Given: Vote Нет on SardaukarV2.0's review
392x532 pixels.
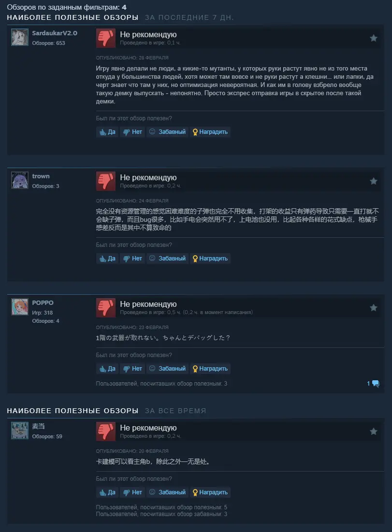Looking at the screenshot, I should click(132, 131).
